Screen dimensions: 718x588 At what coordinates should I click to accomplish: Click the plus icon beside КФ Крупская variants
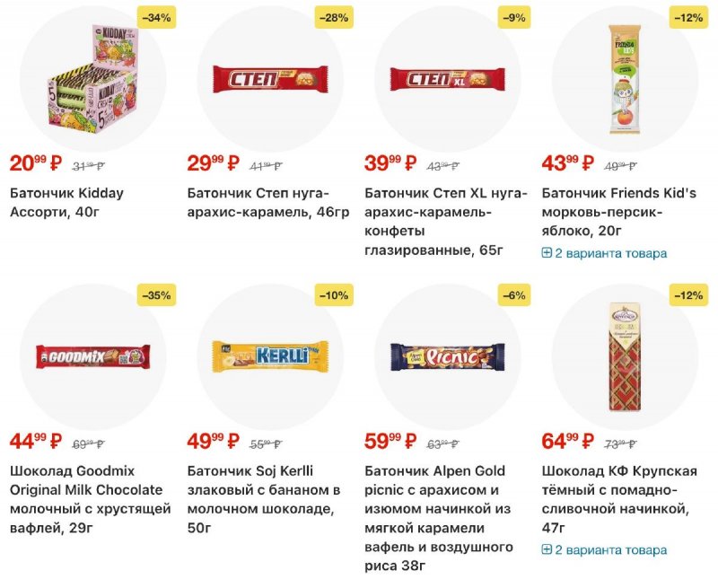[x=547, y=549]
